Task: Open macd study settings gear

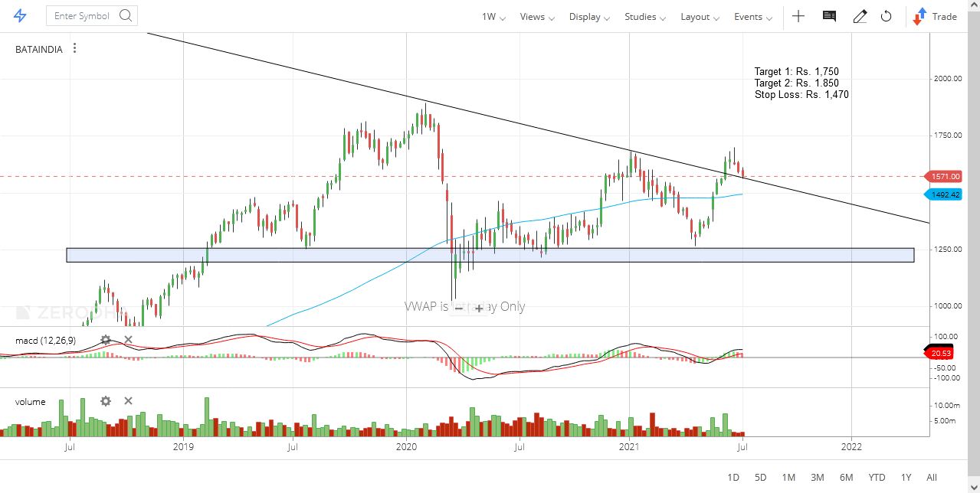Action: (106, 339)
